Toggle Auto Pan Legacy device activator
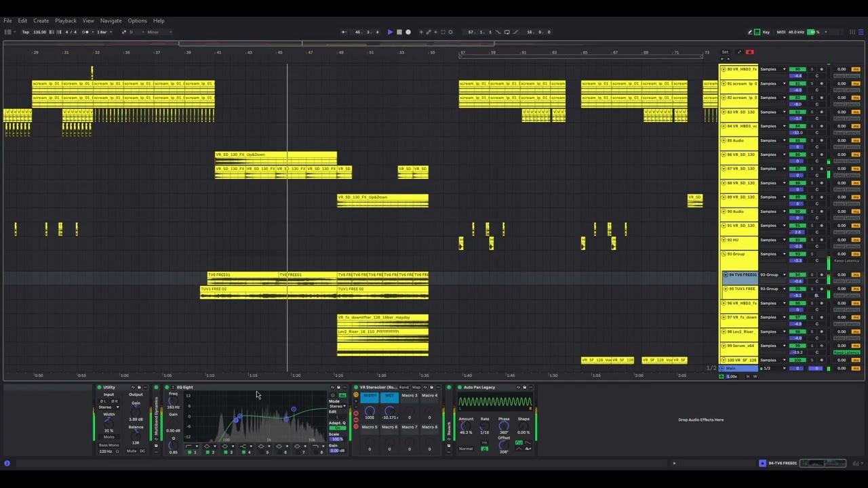The height and width of the screenshot is (488, 868). 459,388
